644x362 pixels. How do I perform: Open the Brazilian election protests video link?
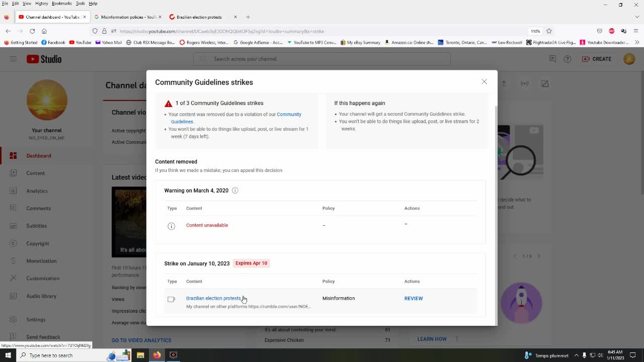click(213, 298)
